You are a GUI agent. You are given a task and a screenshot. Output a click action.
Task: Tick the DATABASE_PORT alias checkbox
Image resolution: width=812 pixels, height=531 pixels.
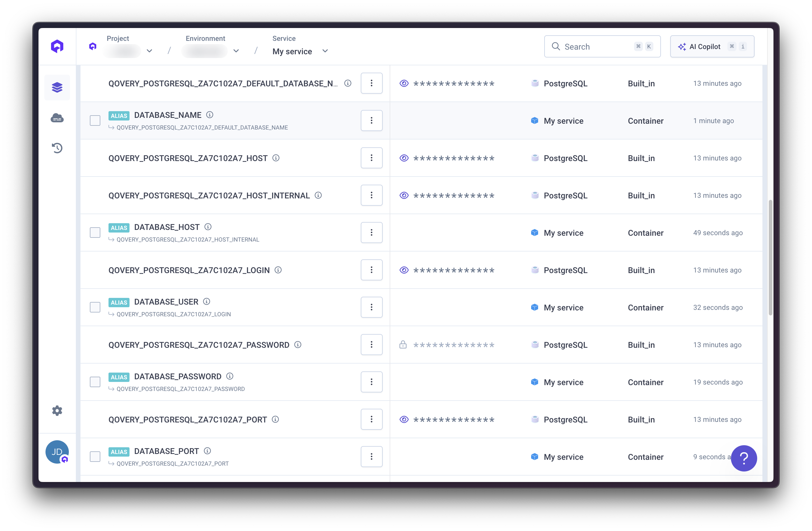click(95, 457)
